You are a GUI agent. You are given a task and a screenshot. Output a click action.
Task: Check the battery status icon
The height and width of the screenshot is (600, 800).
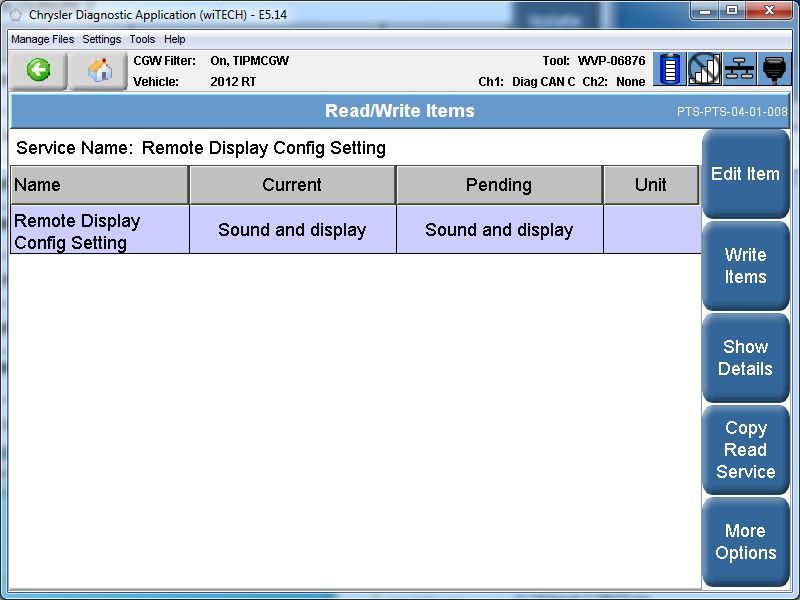(669, 69)
